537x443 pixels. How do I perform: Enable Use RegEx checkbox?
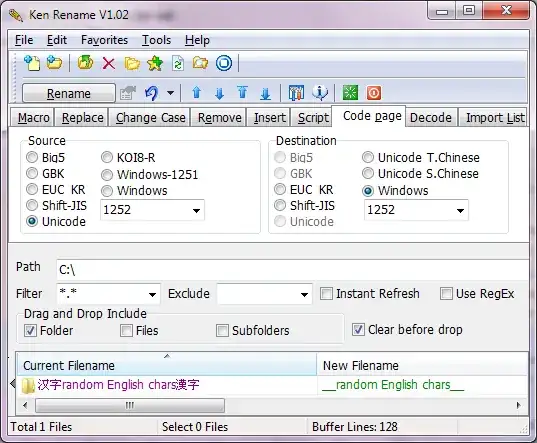446,293
